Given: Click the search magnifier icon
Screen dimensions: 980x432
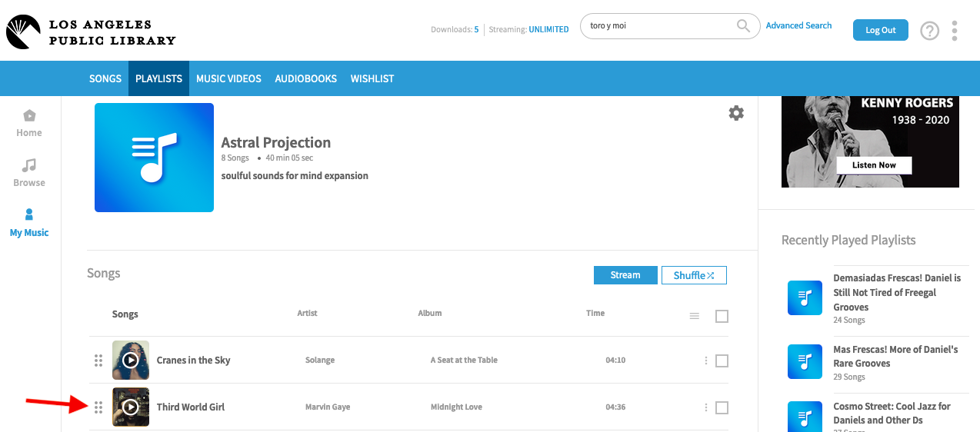Looking at the screenshot, I should 743,26.
